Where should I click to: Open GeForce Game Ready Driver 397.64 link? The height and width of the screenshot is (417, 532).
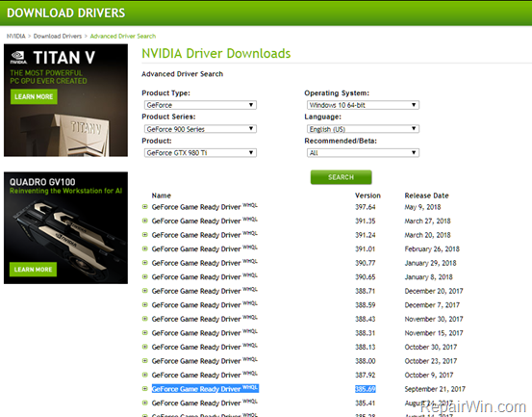204,207
